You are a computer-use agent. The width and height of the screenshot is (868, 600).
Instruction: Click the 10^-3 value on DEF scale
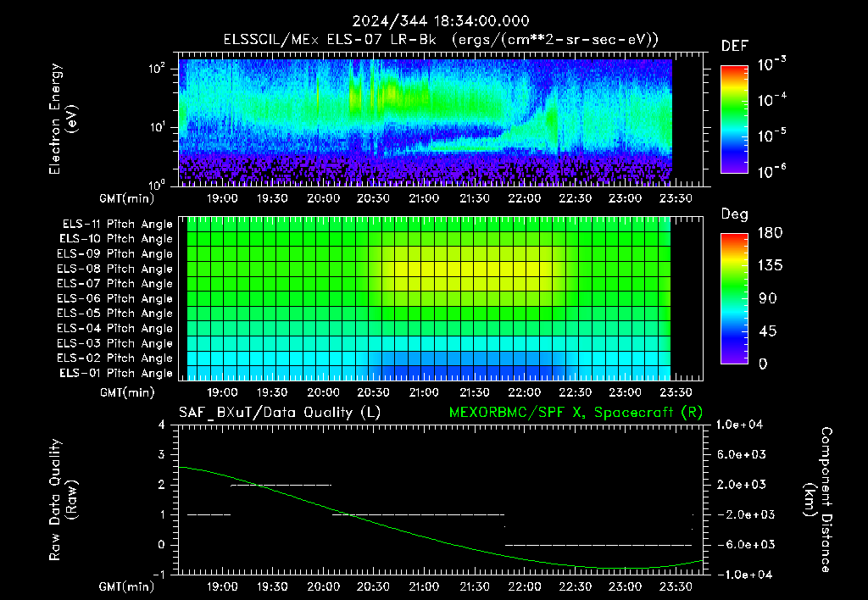click(771, 64)
